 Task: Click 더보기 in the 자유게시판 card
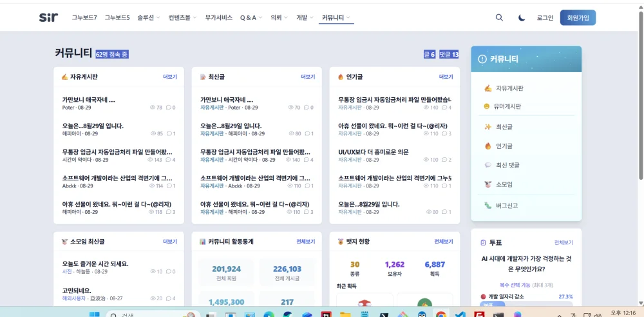coord(170,77)
